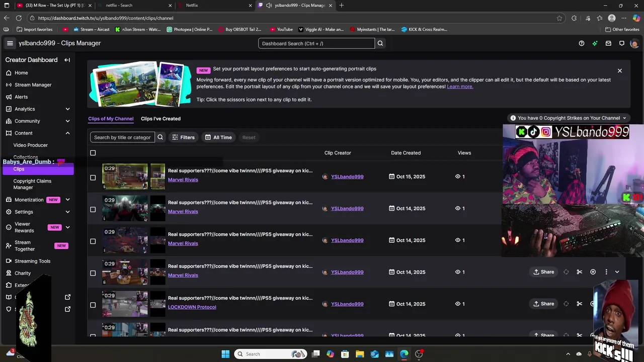The height and width of the screenshot is (362, 644).
Task: Click the Dashboard Search input field
Action: (316, 43)
